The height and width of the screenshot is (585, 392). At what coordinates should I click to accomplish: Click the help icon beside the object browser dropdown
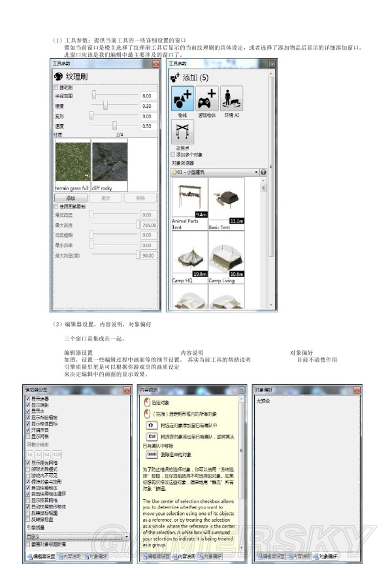click(x=264, y=173)
